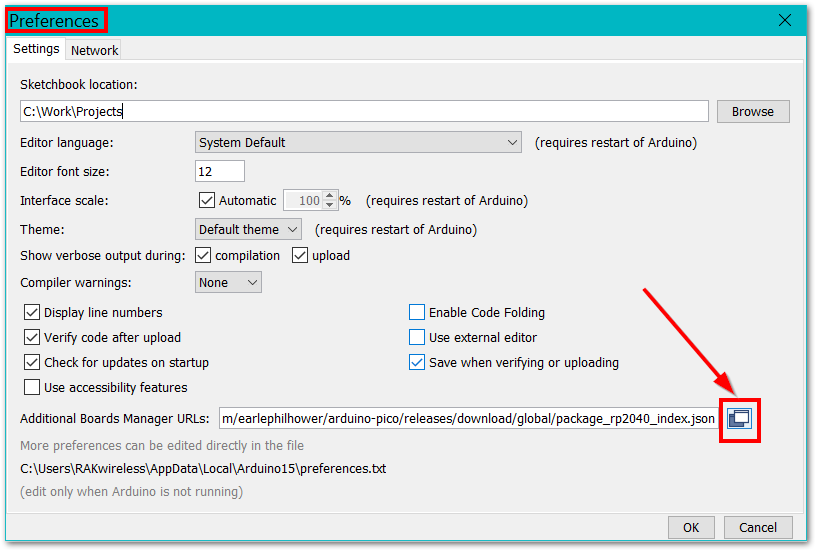Viewport: 816px width, 551px height.
Task: Toggle Save when verifying or uploading
Action: pos(417,362)
